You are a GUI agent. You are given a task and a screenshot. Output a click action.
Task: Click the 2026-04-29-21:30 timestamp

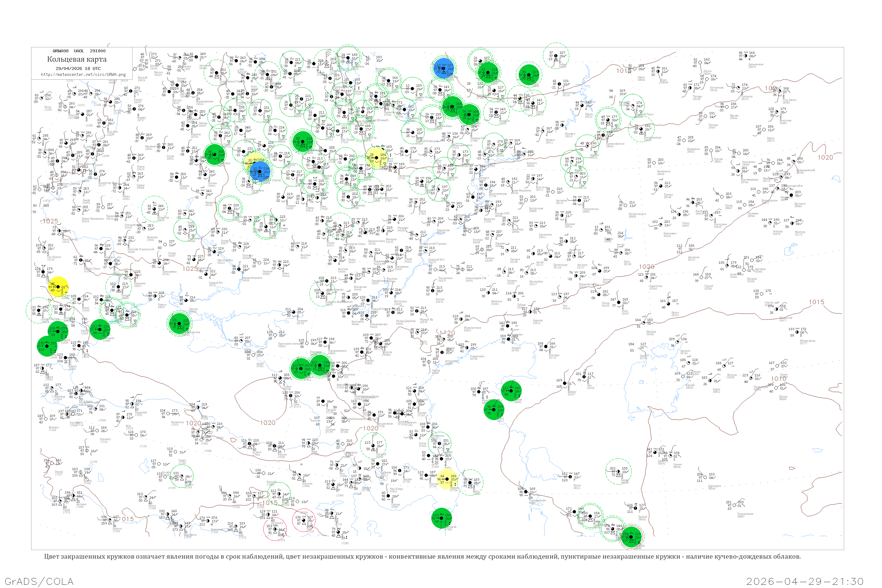(805, 581)
